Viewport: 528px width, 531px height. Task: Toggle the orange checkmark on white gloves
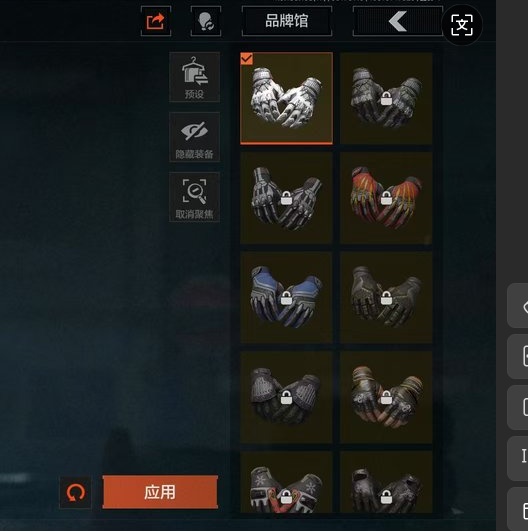pos(246,59)
